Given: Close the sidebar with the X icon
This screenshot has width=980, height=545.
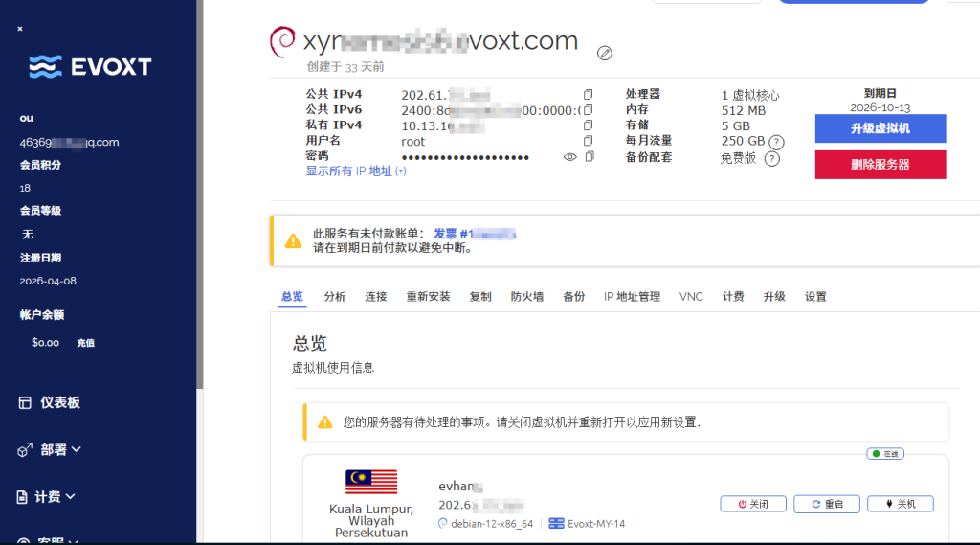Looking at the screenshot, I should coord(20,29).
